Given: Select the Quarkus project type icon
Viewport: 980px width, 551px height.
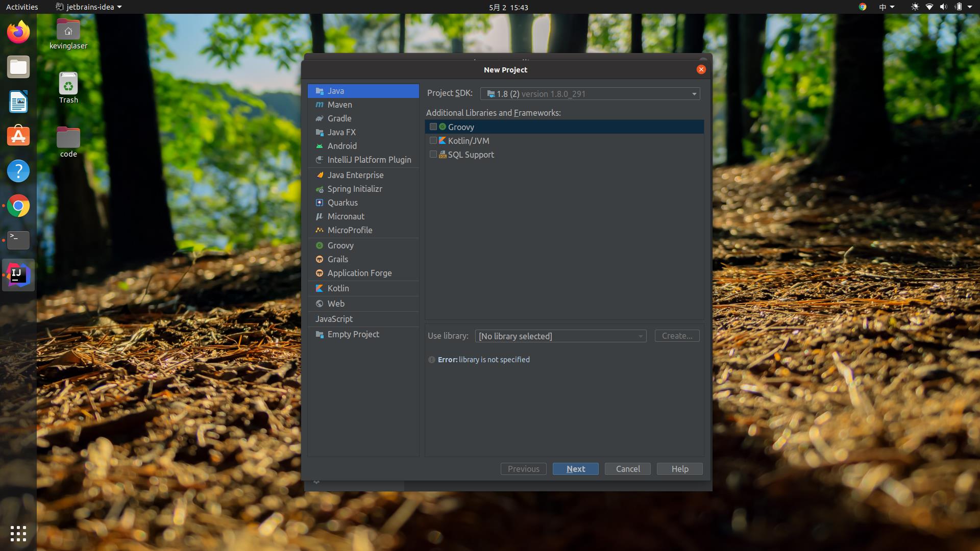Looking at the screenshot, I should pyautogui.click(x=320, y=202).
